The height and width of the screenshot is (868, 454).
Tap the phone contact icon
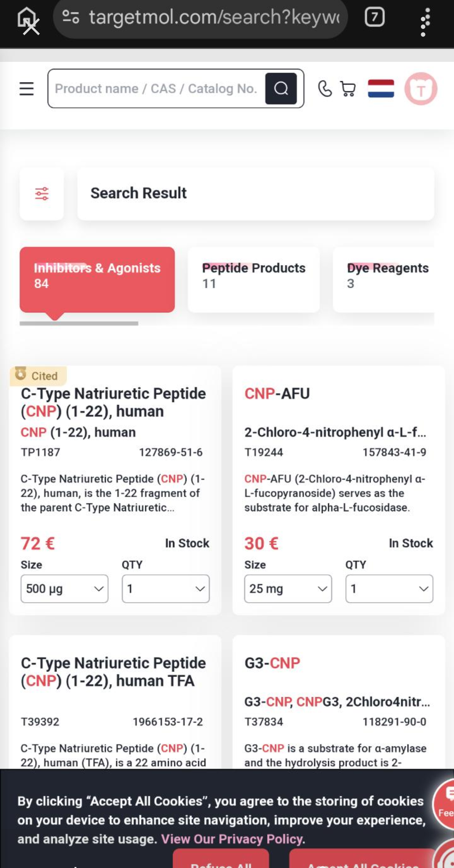pyautogui.click(x=325, y=89)
